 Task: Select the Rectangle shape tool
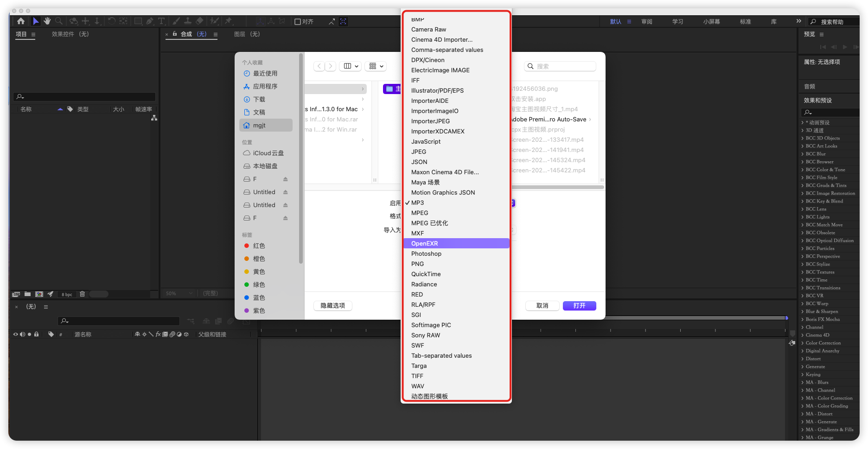click(138, 21)
